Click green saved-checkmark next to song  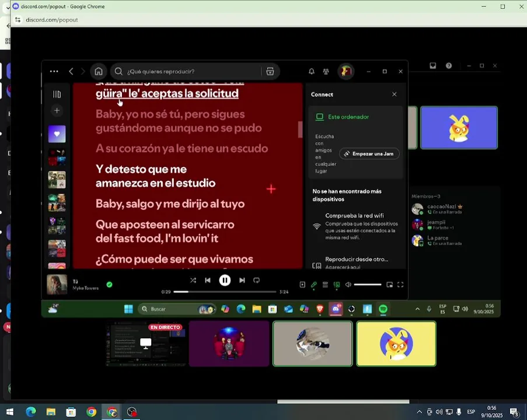[x=109, y=285]
